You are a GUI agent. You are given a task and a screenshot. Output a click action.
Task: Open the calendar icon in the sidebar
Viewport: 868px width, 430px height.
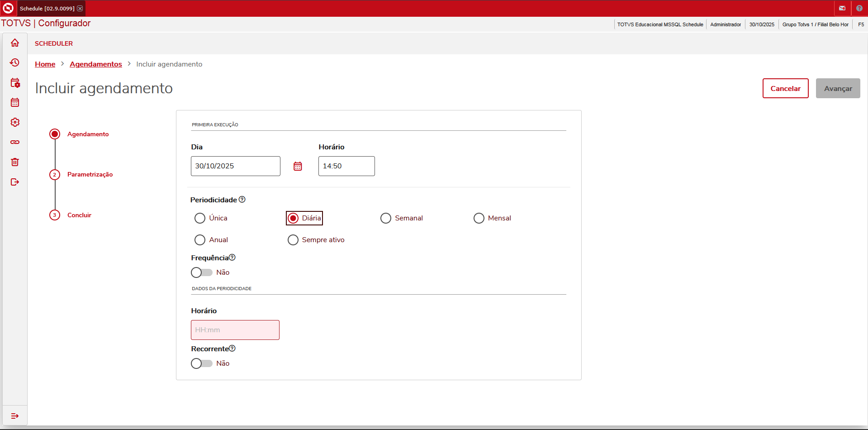[x=15, y=102]
